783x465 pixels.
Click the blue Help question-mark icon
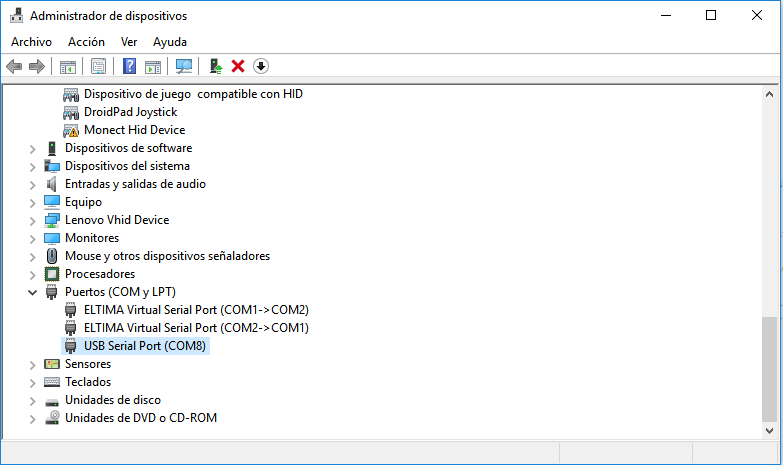click(129, 66)
